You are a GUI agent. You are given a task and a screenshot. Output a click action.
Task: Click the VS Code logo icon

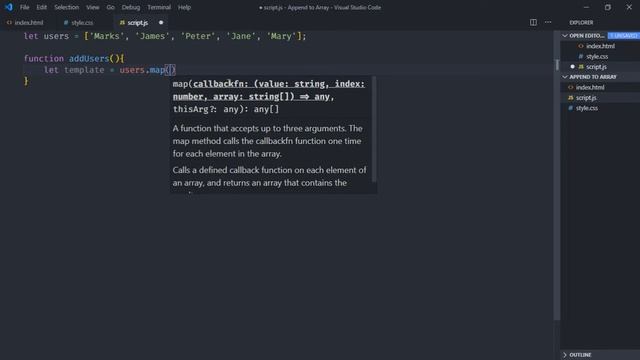pos(9,7)
